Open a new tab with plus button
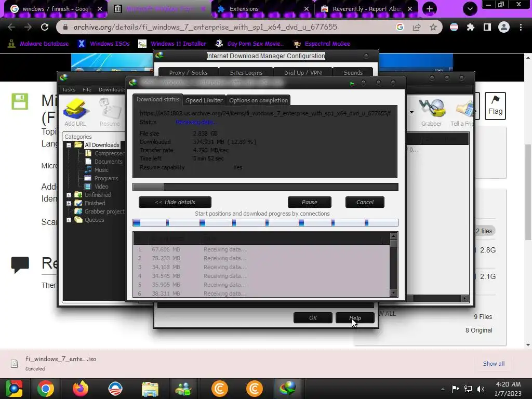Image resolution: width=532 pixels, height=399 pixels. click(x=430, y=9)
